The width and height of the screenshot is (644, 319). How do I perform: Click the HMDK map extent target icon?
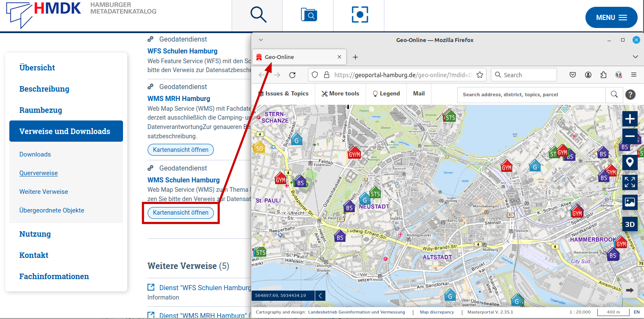tap(360, 15)
